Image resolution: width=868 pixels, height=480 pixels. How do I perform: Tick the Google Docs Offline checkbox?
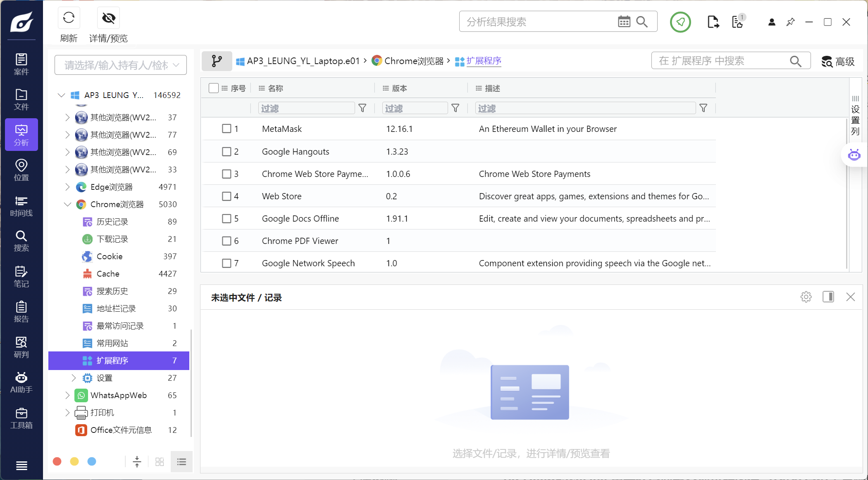tap(227, 218)
